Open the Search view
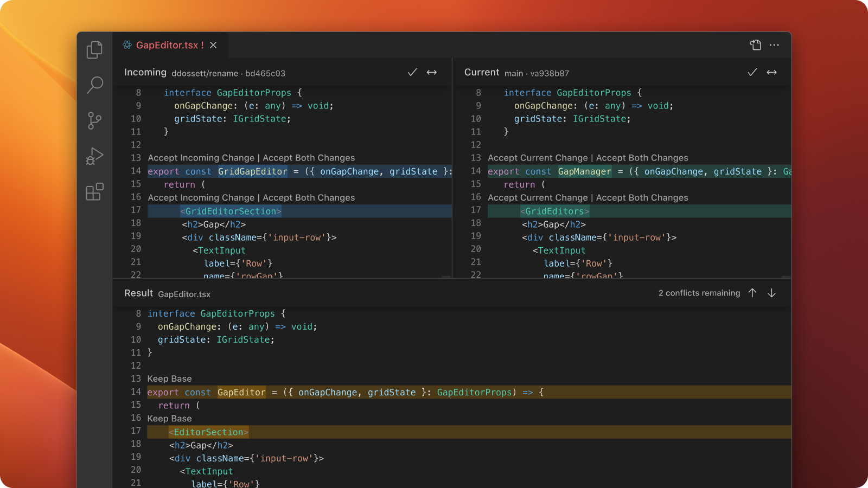The height and width of the screenshot is (488, 868). tap(94, 85)
